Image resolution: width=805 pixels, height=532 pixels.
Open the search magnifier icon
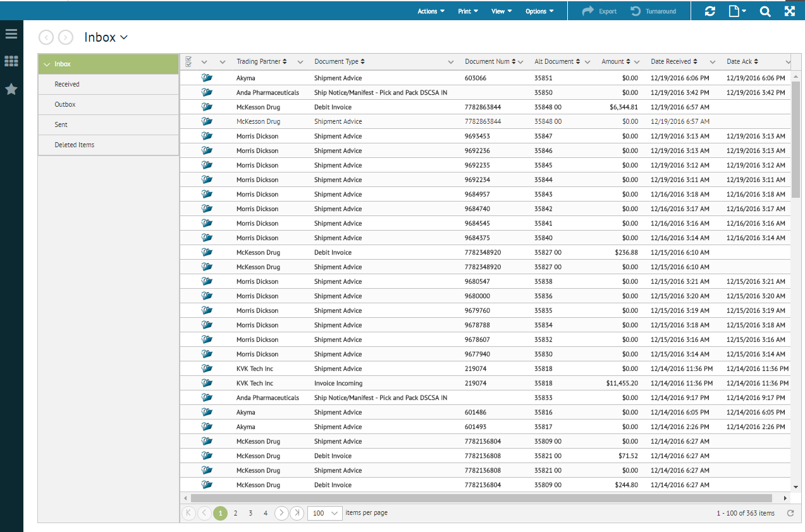tap(765, 11)
